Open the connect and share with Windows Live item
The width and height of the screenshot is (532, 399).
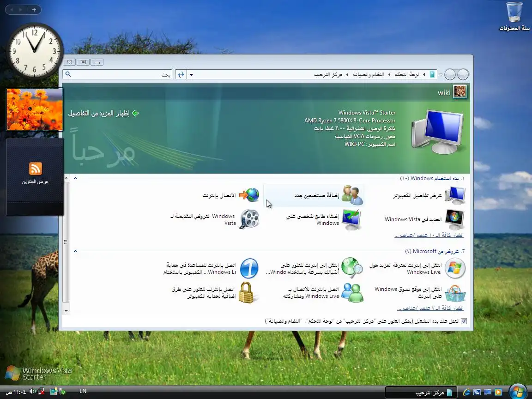coord(323,292)
